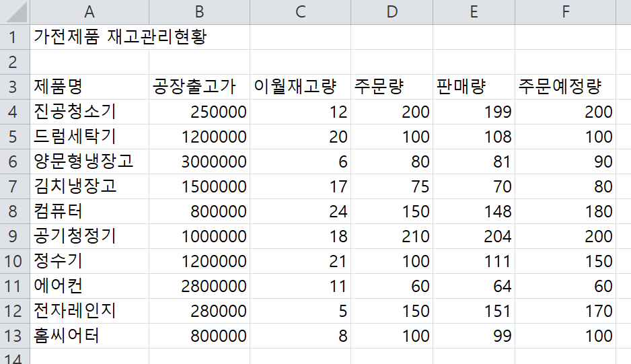Click the 판매량 header cell
Image resolution: width=631 pixels, height=364 pixels.
click(474, 87)
